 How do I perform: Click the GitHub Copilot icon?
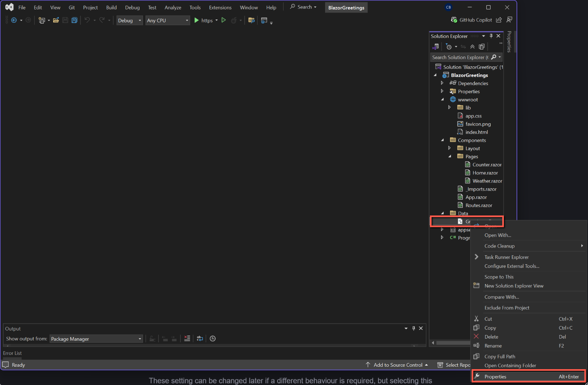(x=454, y=20)
